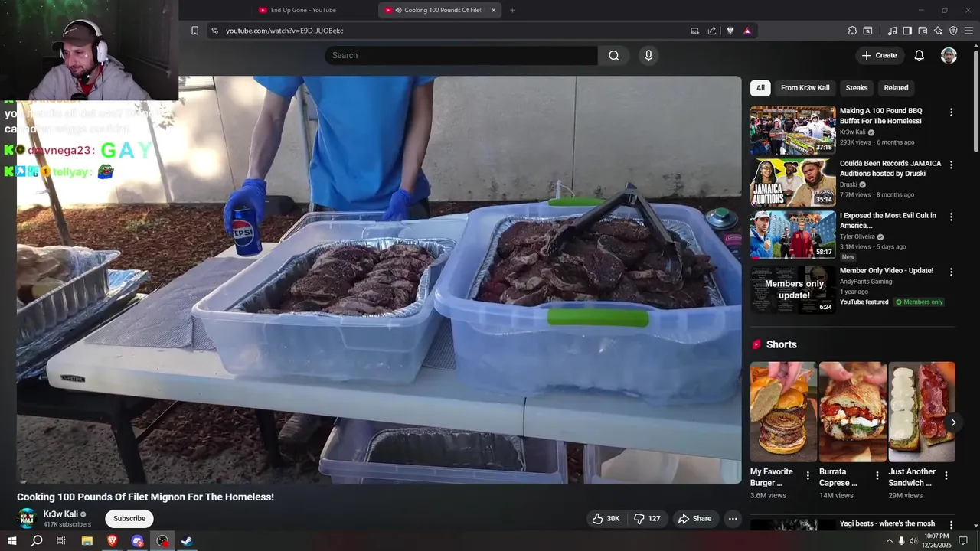Open options for Making A 100 Pound BBQ video
This screenshot has height=551, width=980.
[951, 112]
